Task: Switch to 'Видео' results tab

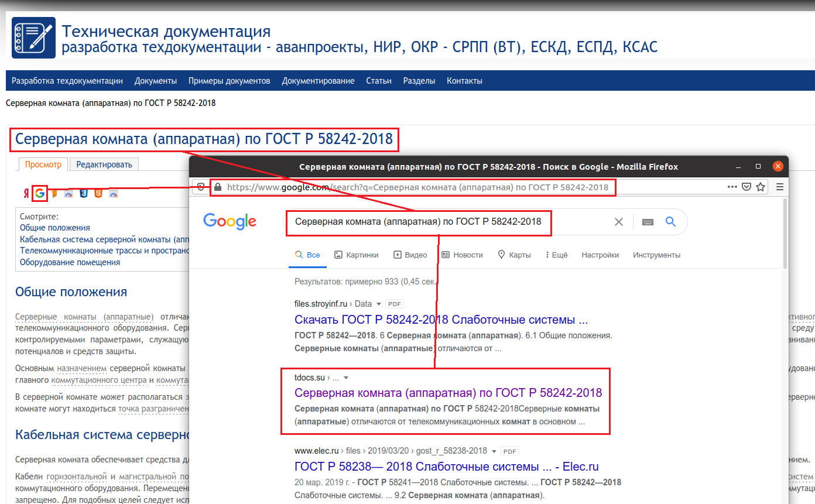Action: pyautogui.click(x=410, y=255)
